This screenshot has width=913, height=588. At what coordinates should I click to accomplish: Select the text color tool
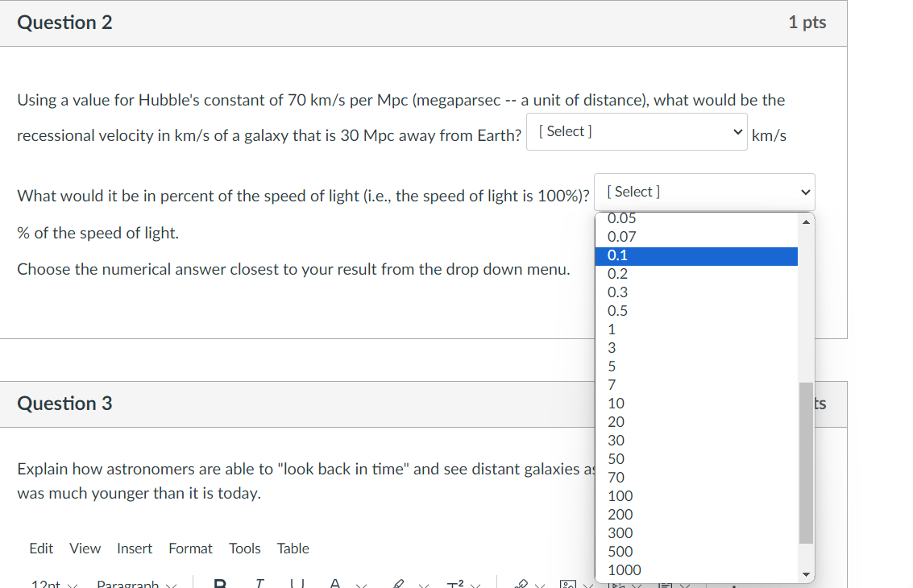[334, 583]
